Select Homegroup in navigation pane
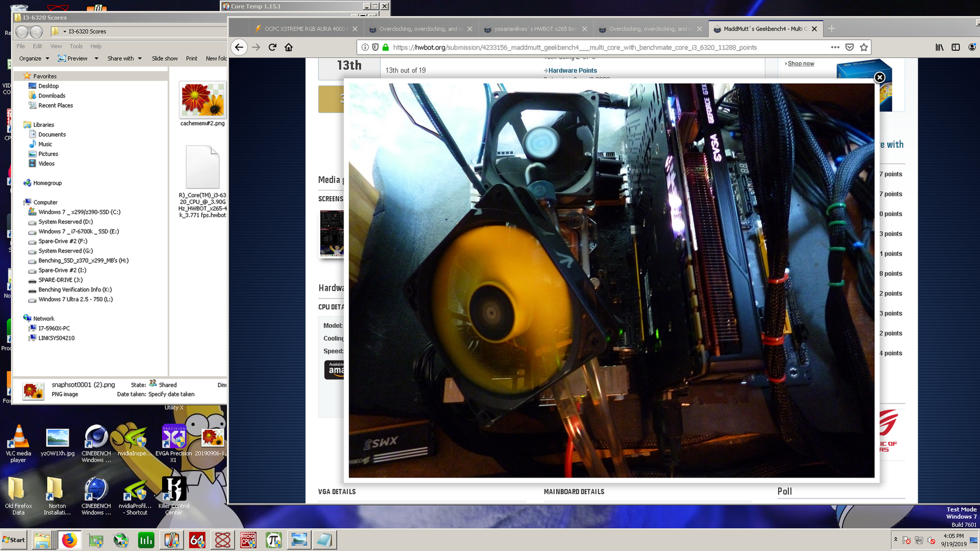 pos(47,183)
